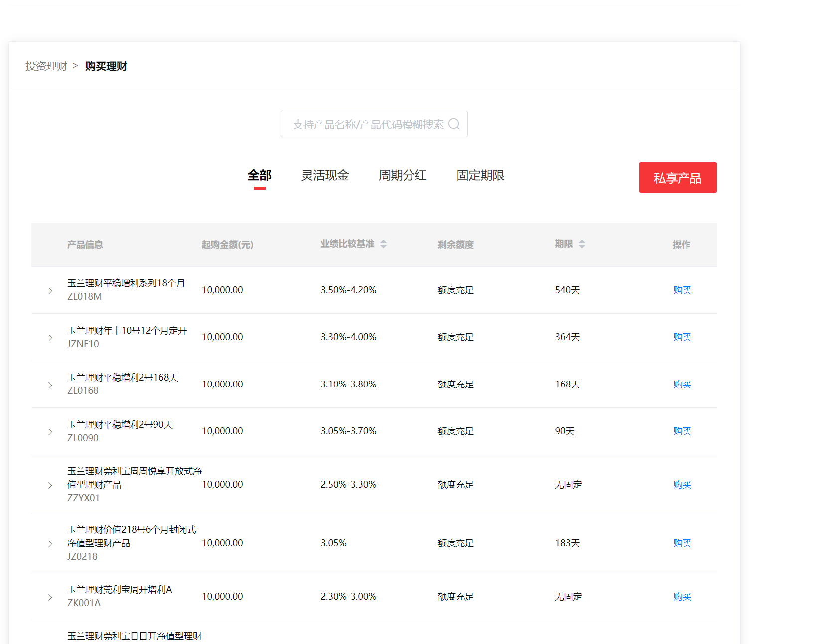Click term 364天
This screenshot has width=824, height=644.
(568, 337)
